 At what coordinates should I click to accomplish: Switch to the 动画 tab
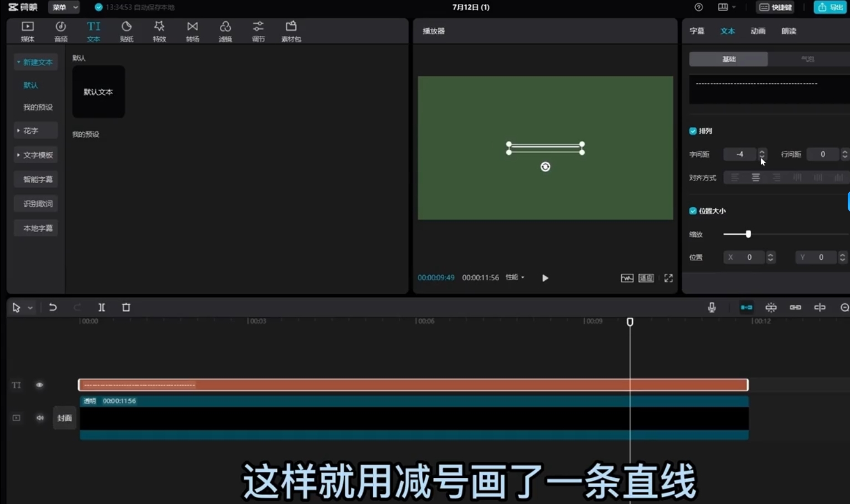[758, 31]
